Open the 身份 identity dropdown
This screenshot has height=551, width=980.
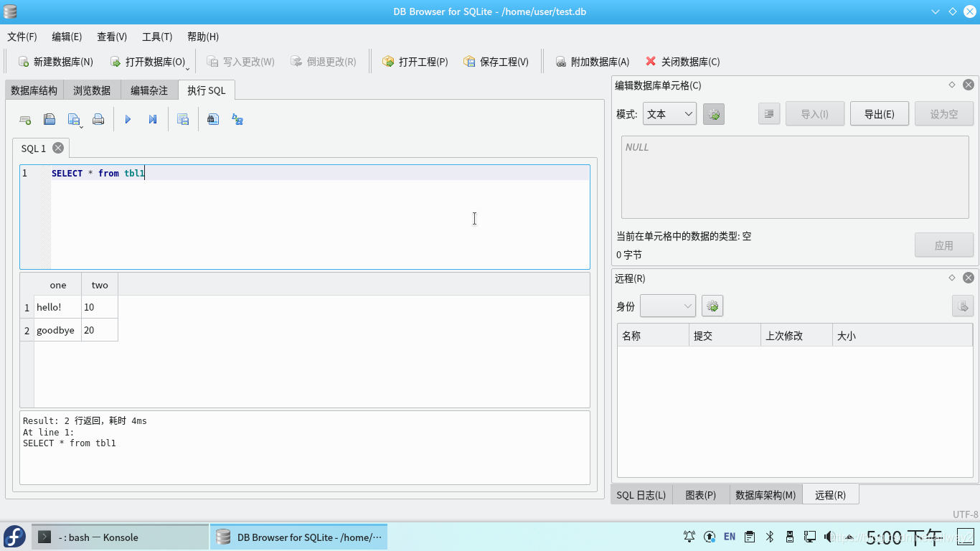(x=667, y=306)
